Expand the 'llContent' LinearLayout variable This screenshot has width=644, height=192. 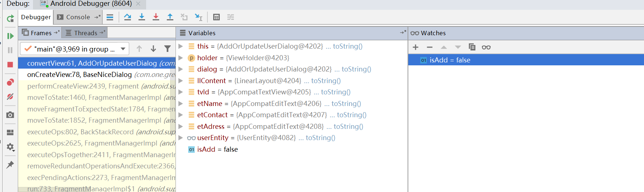pos(181,81)
